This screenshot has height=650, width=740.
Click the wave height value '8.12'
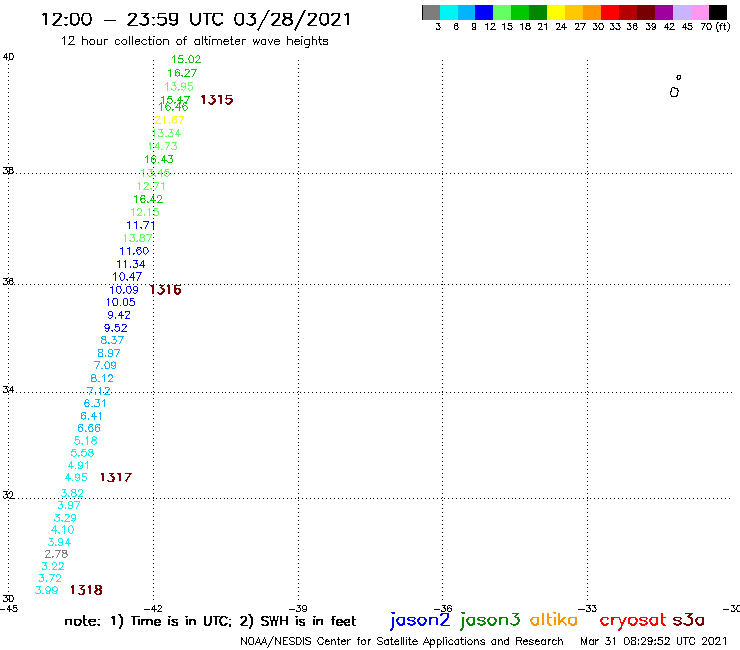pyautogui.click(x=102, y=379)
